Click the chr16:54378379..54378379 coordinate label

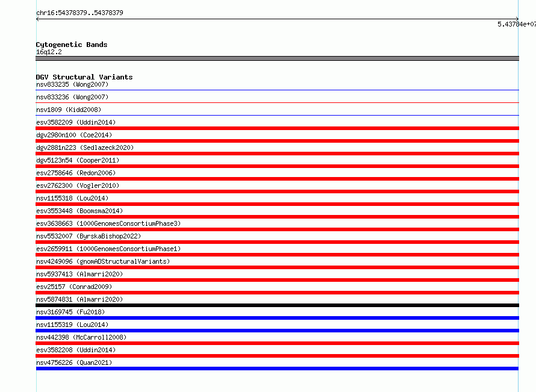[79, 13]
